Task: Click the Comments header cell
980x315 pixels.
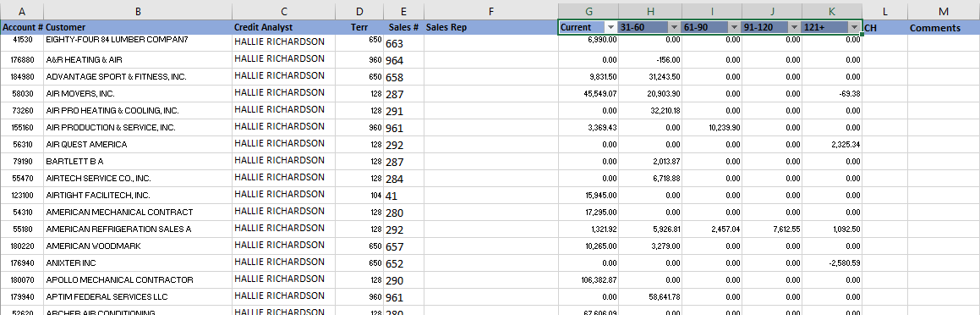Action: (x=944, y=28)
